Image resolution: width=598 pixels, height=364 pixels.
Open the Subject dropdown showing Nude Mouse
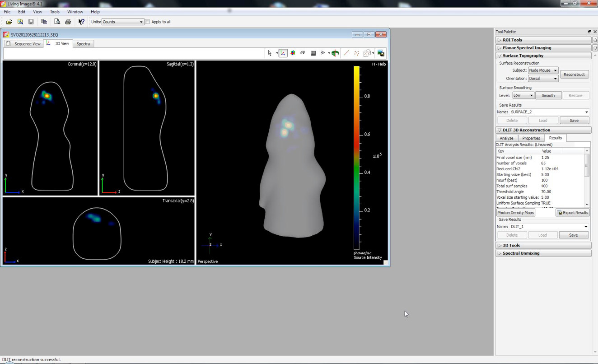click(543, 70)
